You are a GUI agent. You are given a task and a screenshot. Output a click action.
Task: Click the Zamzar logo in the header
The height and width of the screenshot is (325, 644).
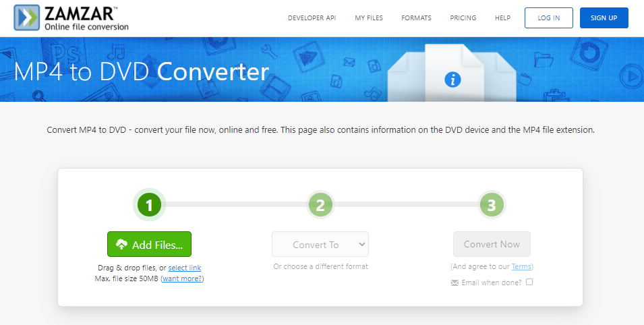tap(71, 18)
